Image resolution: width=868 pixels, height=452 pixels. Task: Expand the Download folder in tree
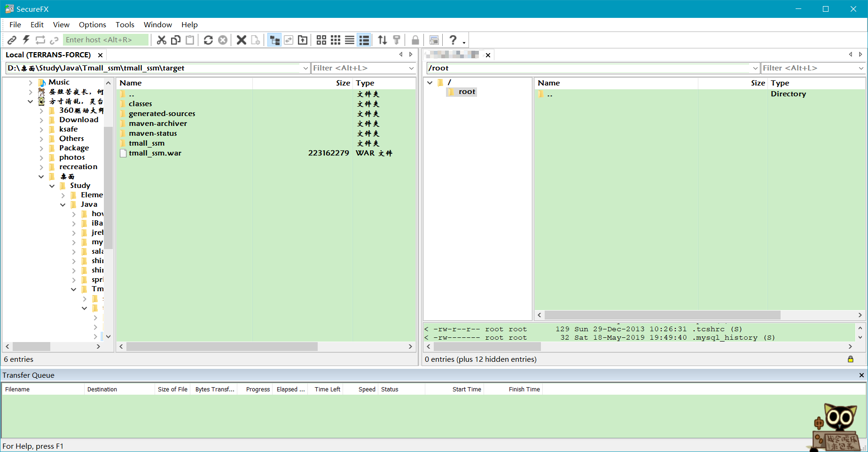pos(41,120)
